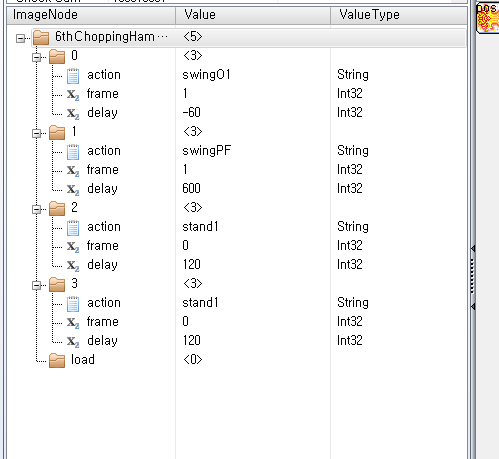Click action string icon under node 2

pos(73,228)
